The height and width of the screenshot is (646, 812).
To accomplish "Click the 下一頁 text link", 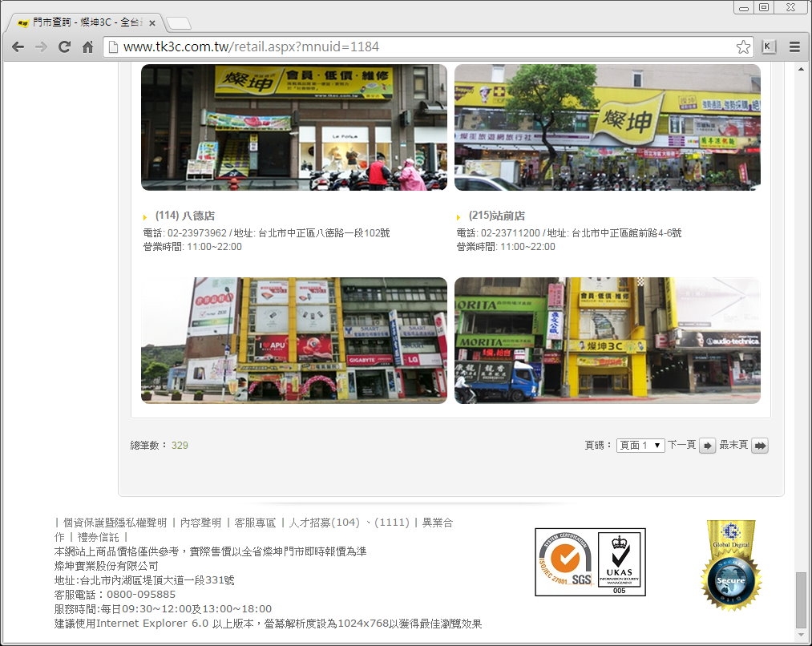I will coord(681,445).
